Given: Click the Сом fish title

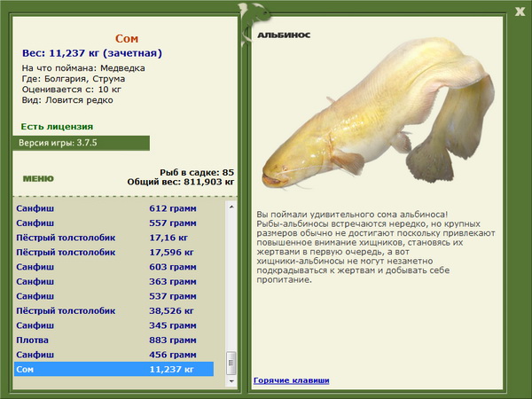Looking at the screenshot, I should coord(127,39).
